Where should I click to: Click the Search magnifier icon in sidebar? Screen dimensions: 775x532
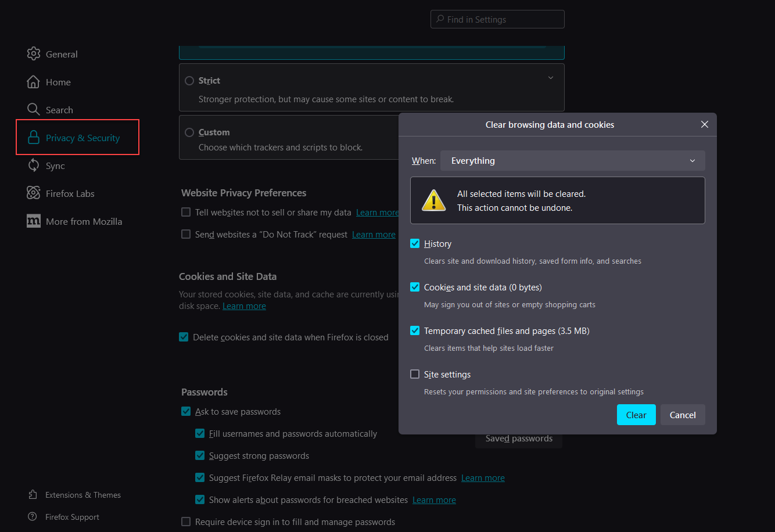pyautogui.click(x=33, y=110)
